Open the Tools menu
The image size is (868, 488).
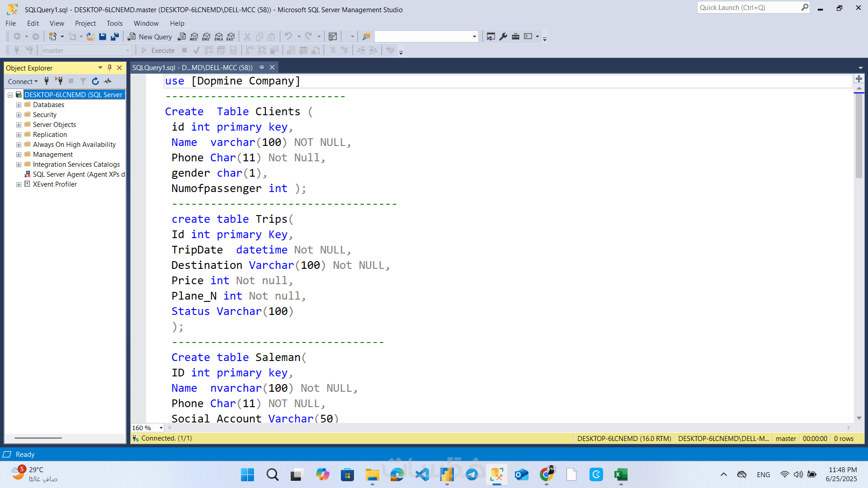[x=114, y=23]
